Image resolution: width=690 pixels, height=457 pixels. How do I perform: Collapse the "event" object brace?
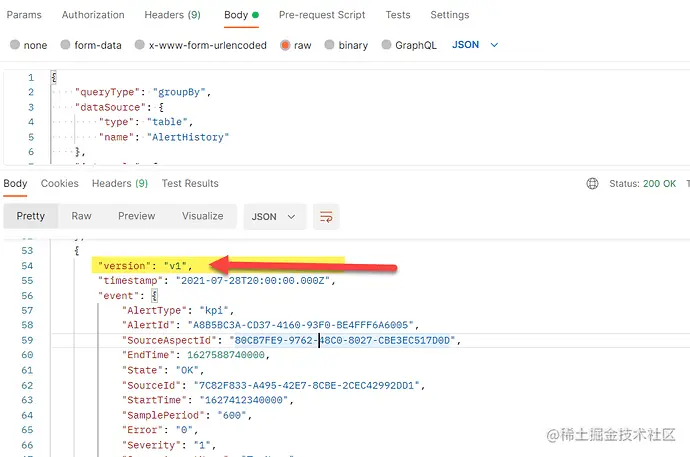(154, 296)
